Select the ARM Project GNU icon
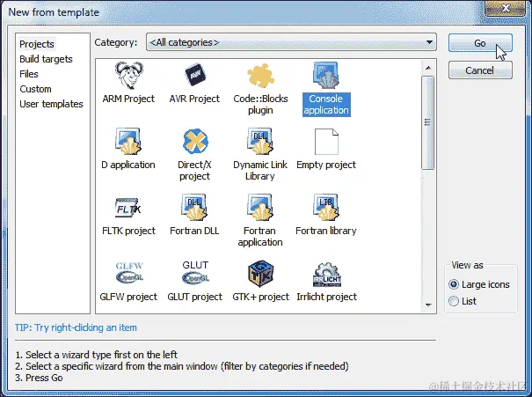The width and height of the screenshot is (532, 397). point(128,76)
